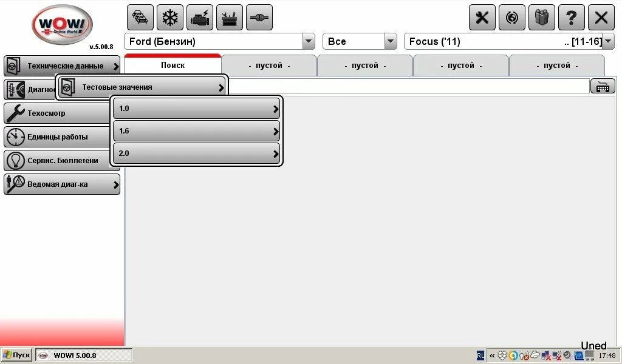
Task: Open Технические данные menu
Action: tap(62, 66)
